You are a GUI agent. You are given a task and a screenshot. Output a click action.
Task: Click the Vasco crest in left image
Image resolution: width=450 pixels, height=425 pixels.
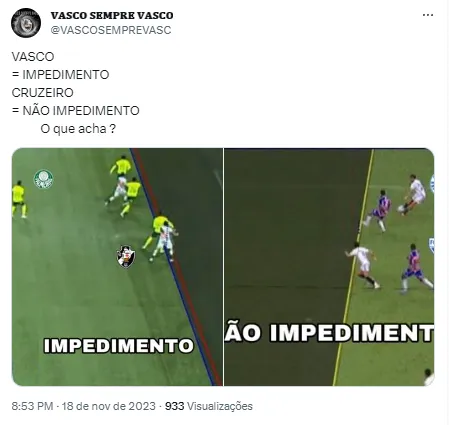(x=126, y=256)
